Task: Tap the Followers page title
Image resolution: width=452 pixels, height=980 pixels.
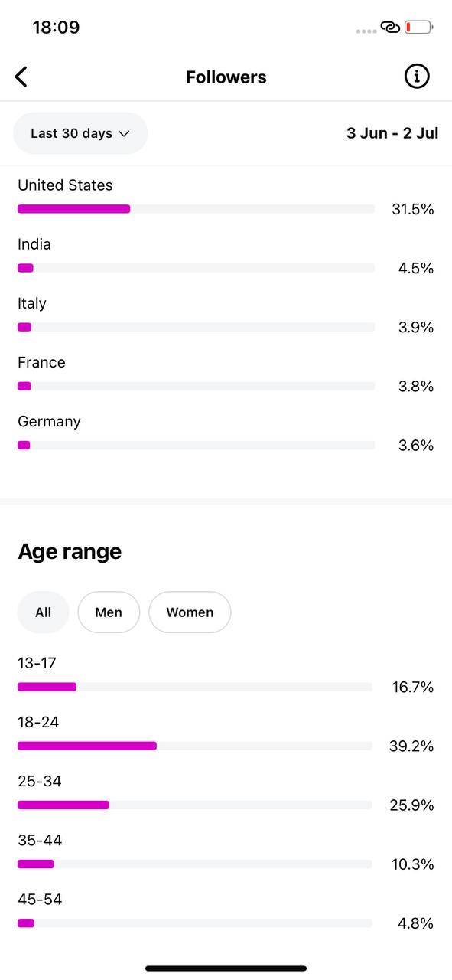Action: click(226, 77)
